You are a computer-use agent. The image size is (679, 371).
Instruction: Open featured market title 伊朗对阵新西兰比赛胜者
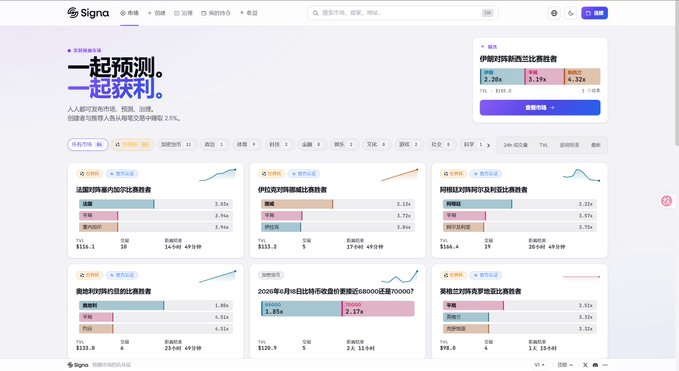coord(518,59)
